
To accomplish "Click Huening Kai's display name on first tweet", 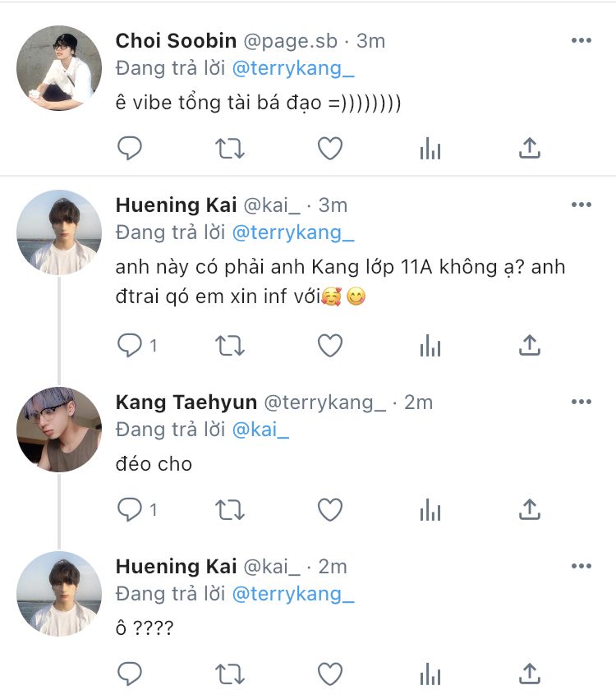I will pyautogui.click(x=176, y=205).
